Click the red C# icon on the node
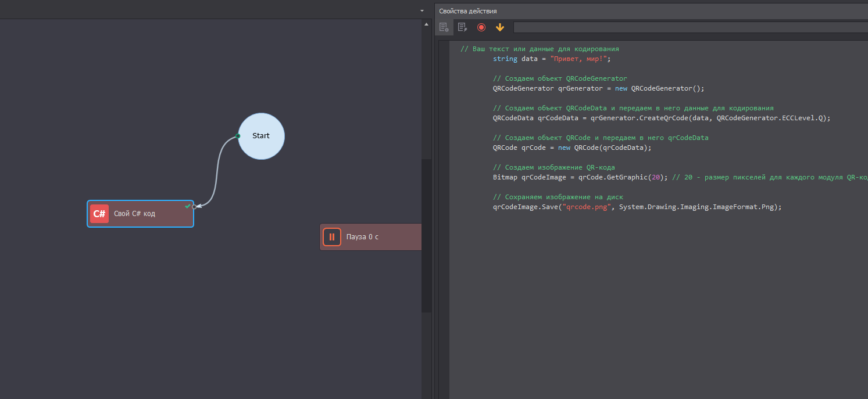 (99, 214)
